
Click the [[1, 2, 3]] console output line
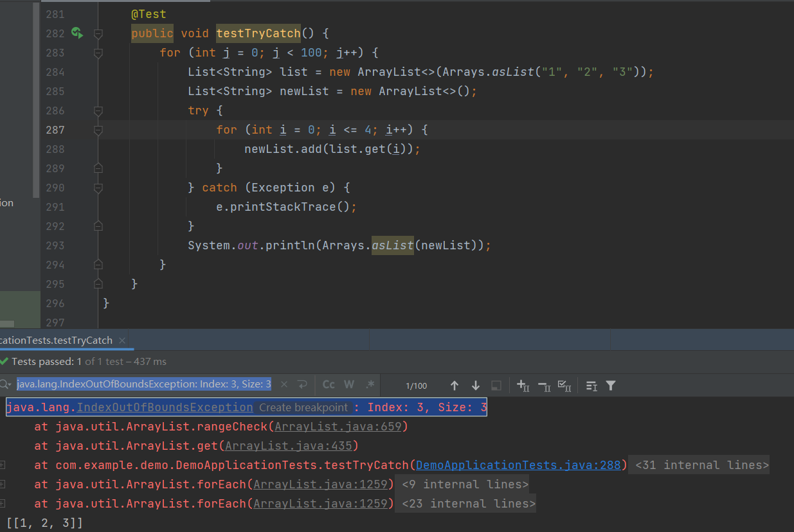coord(44,523)
